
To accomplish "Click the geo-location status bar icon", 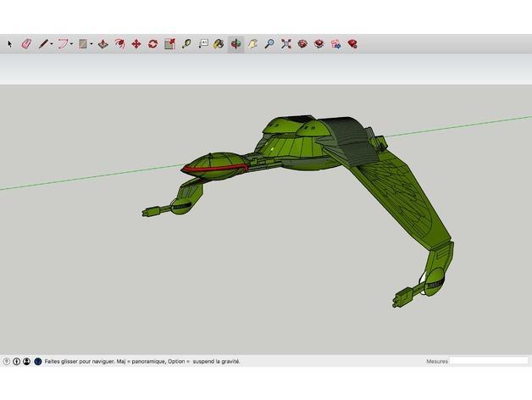I will pos(7,362).
